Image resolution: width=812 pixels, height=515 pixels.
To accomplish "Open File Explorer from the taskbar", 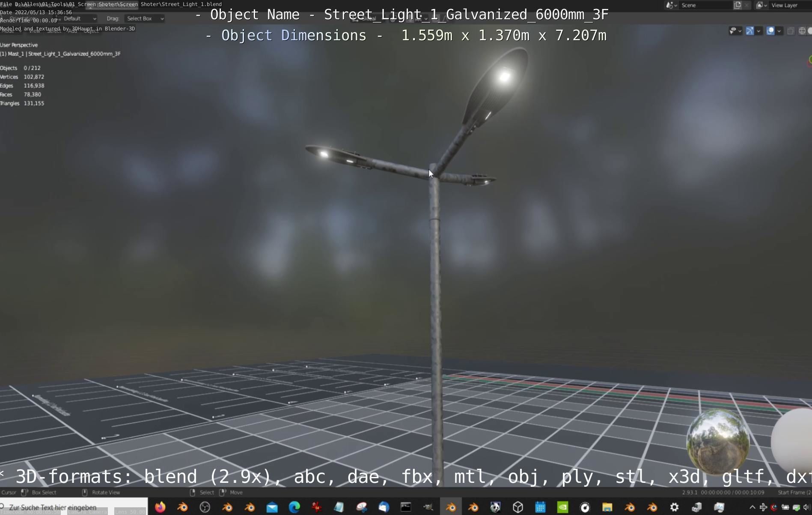I will 607,507.
